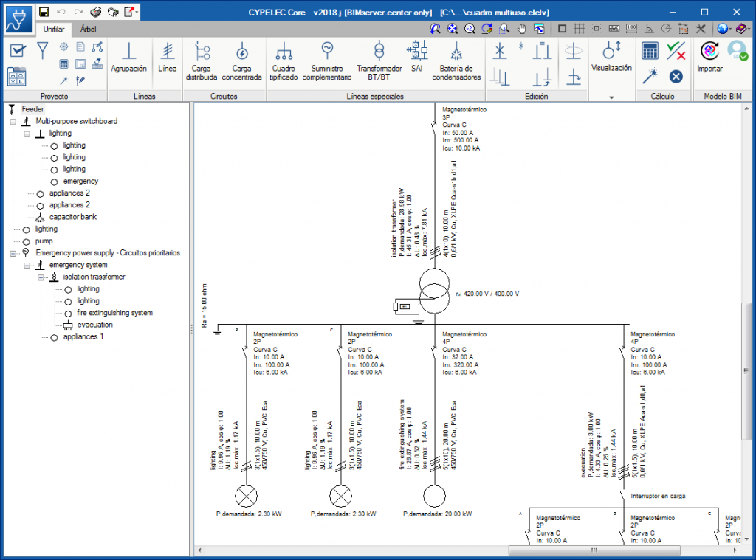Collapse the Multi-purpose switchboard tree node
Viewport: 756px width, 560px height.
tap(13, 121)
